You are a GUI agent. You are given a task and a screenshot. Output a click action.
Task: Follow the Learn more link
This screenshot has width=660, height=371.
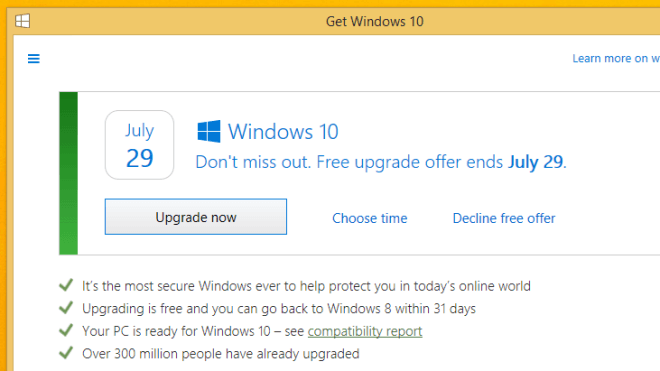(x=616, y=59)
